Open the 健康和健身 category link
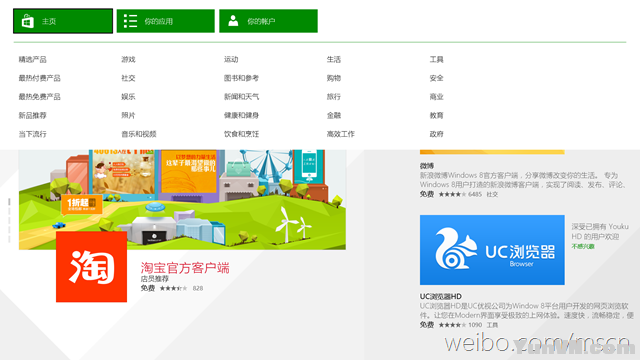This screenshot has height=360, width=640. [x=241, y=116]
